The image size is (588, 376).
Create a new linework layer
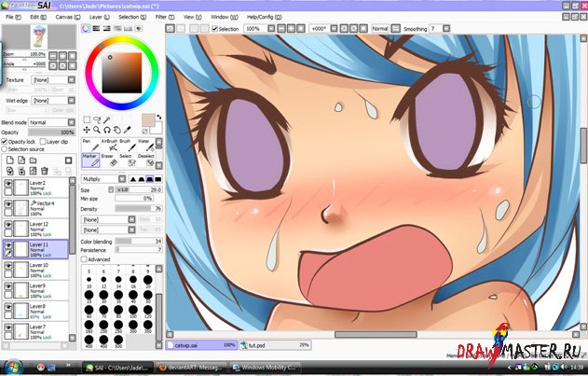pos(21,160)
